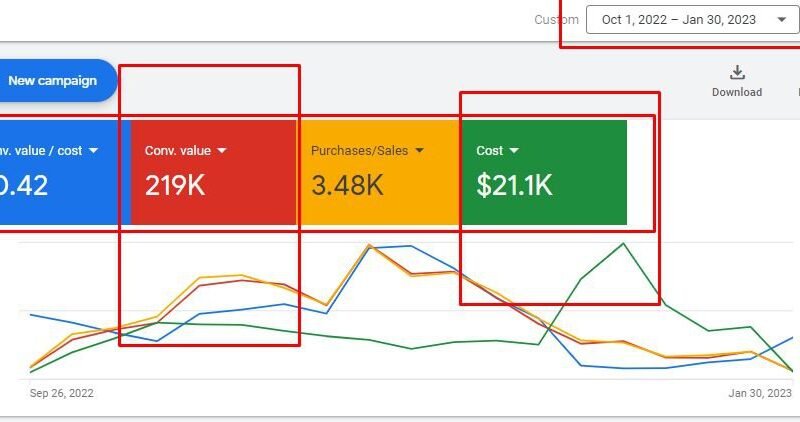Expand the Cost metric dropdown arrow
Image resolution: width=800 pixels, height=422 pixels.
pos(514,151)
